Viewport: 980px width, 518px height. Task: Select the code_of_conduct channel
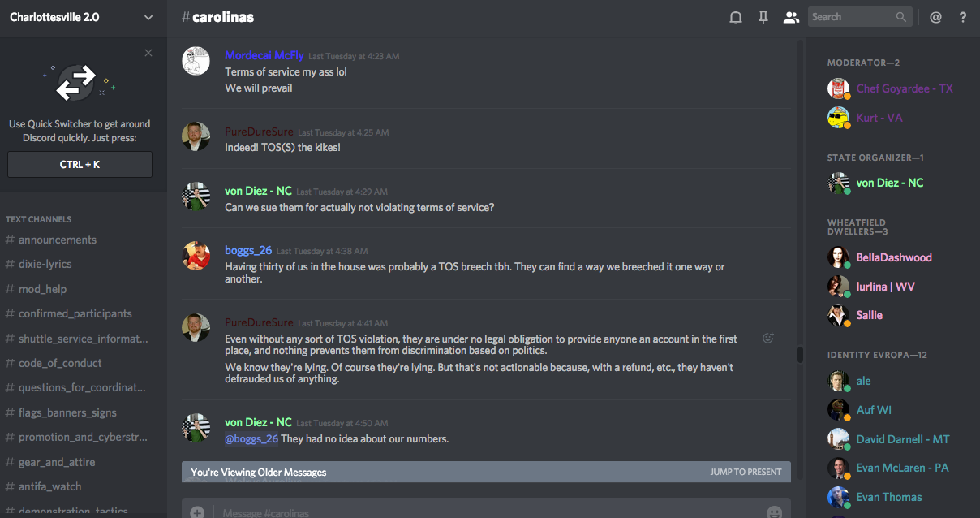click(60, 363)
